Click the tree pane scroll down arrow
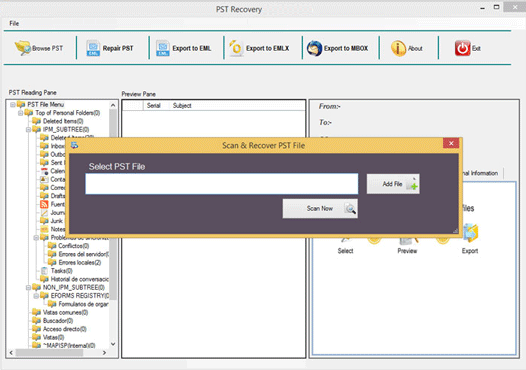Screen dimensions: 526x370 click(x=113, y=344)
